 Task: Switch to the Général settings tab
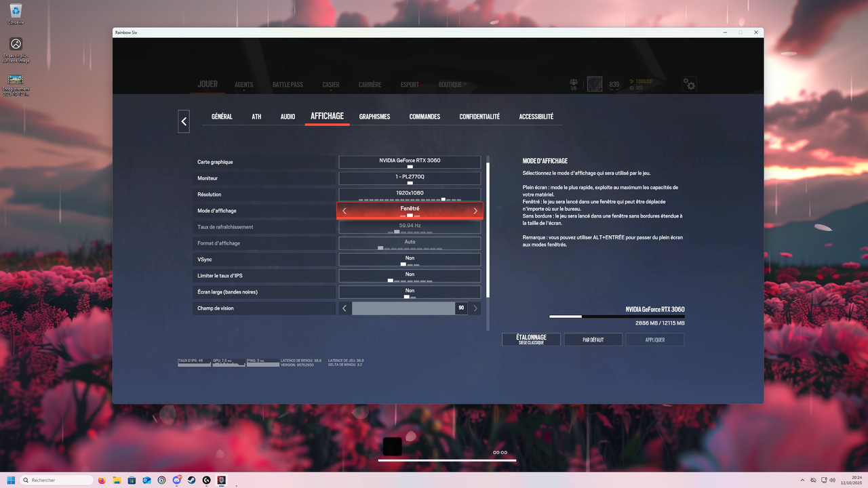[x=222, y=117]
